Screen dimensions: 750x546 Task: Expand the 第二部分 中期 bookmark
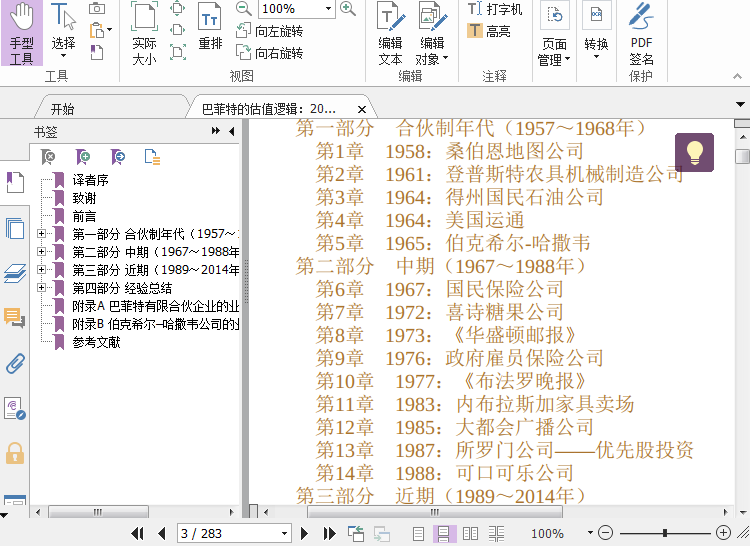click(42, 251)
